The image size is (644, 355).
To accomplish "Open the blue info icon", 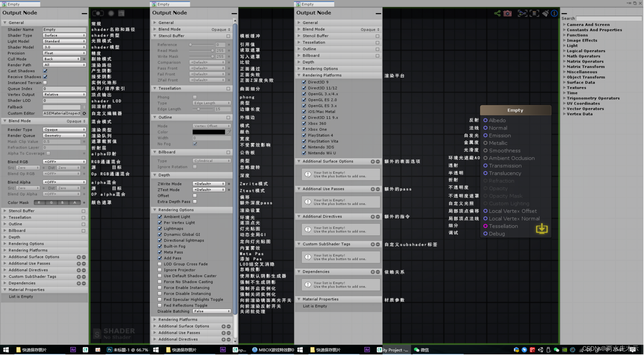I will (x=554, y=13).
